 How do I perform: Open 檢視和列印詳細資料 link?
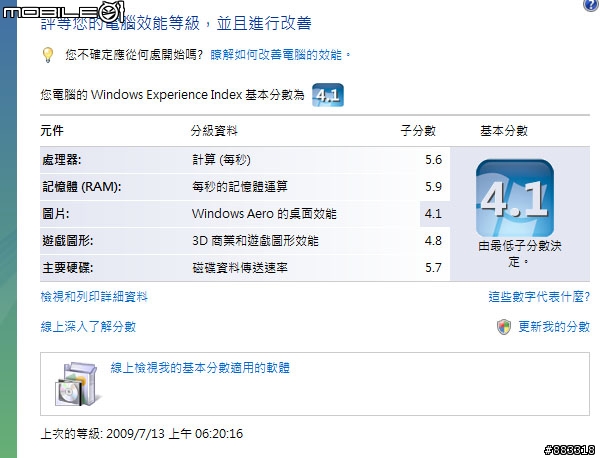[94, 297]
